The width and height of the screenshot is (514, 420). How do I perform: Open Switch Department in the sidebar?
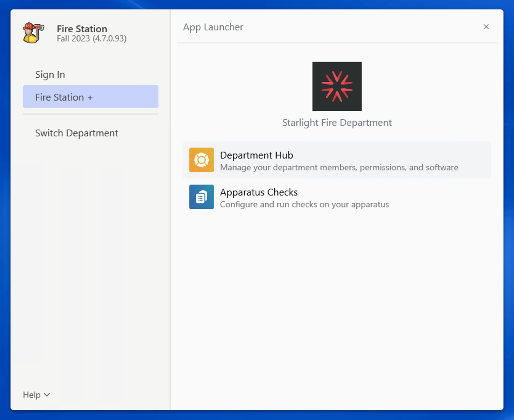pos(91,133)
